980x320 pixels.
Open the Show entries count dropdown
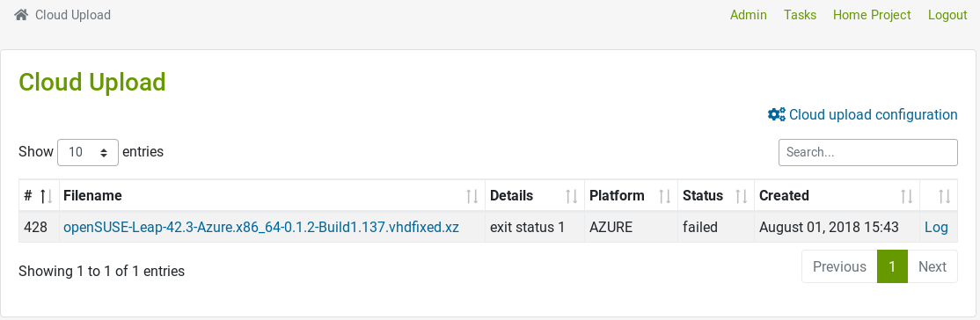[88, 152]
